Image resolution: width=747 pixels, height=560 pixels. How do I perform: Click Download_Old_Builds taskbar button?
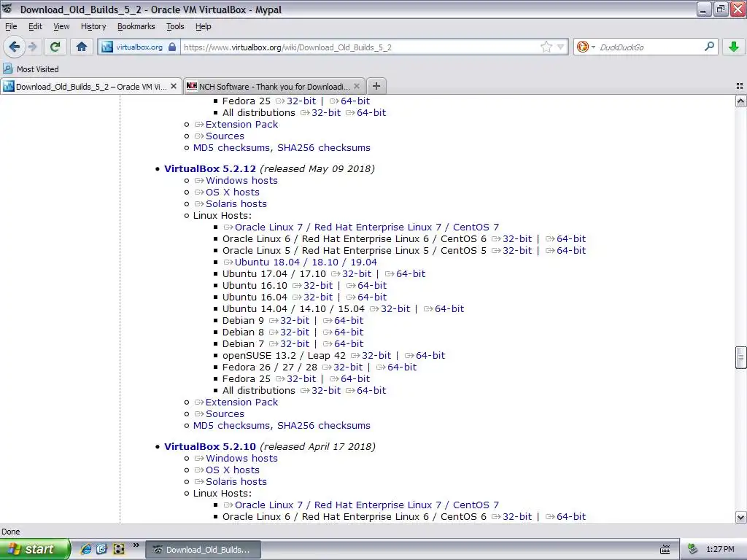coord(203,550)
